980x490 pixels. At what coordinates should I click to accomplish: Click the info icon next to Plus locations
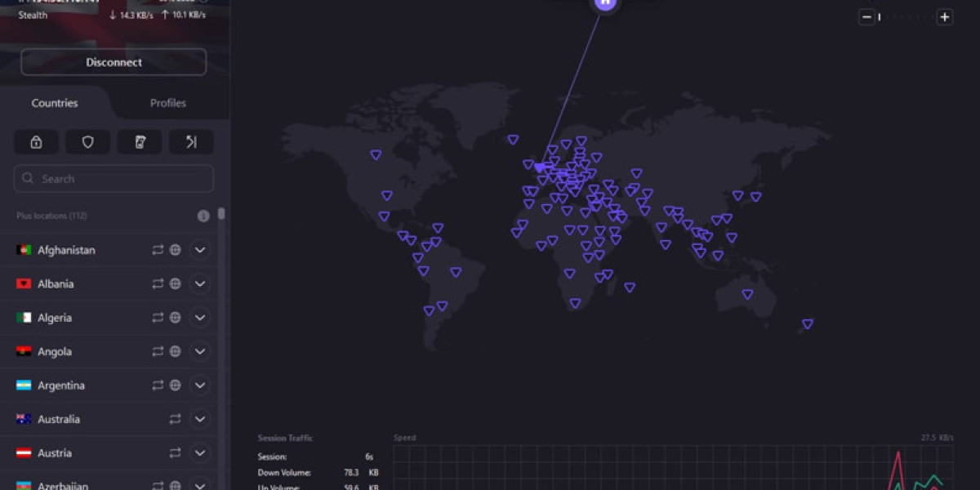pyautogui.click(x=203, y=216)
